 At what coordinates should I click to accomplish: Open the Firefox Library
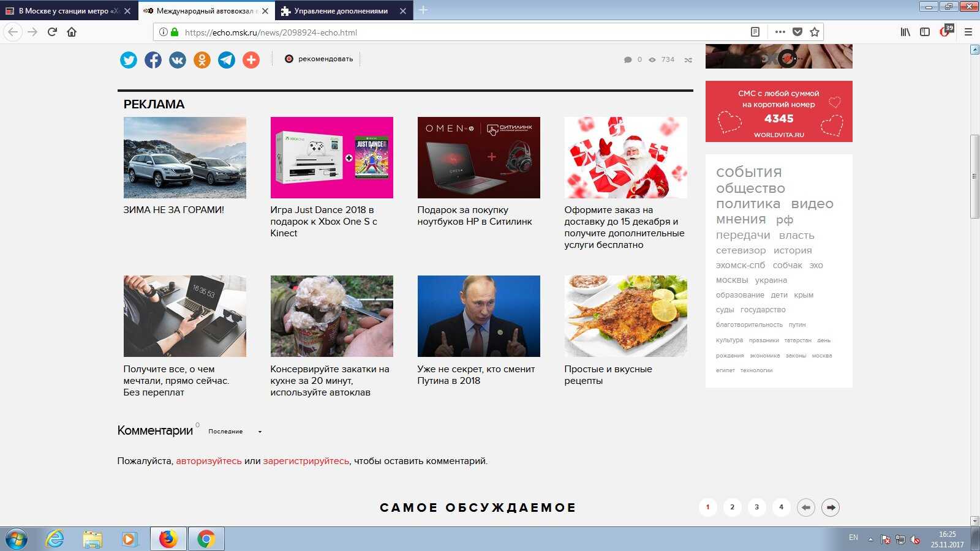coord(905,32)
